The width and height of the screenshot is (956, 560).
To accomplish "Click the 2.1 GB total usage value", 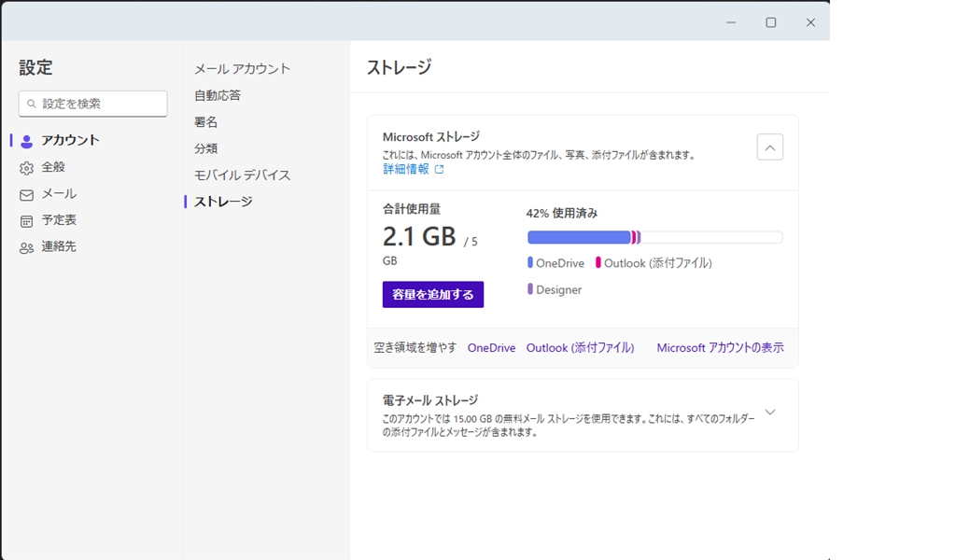I will tap(419, 236).
